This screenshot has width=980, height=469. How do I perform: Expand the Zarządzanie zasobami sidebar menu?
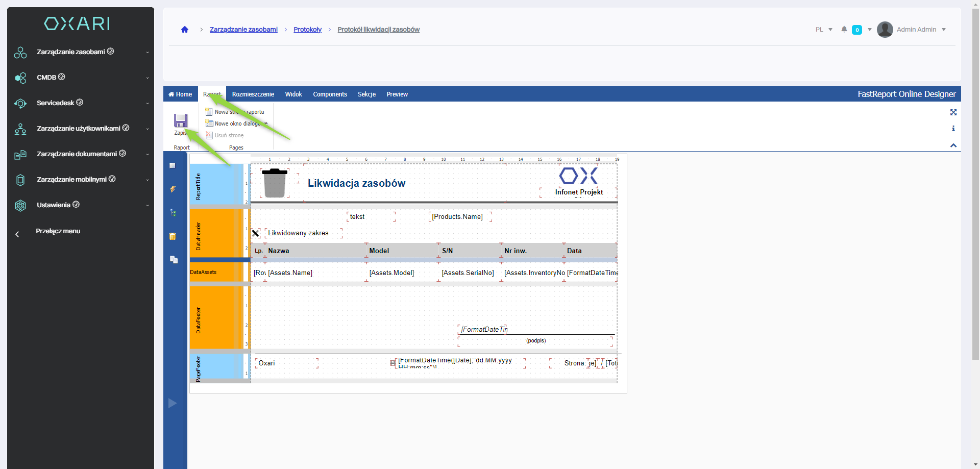coord(82,52)
